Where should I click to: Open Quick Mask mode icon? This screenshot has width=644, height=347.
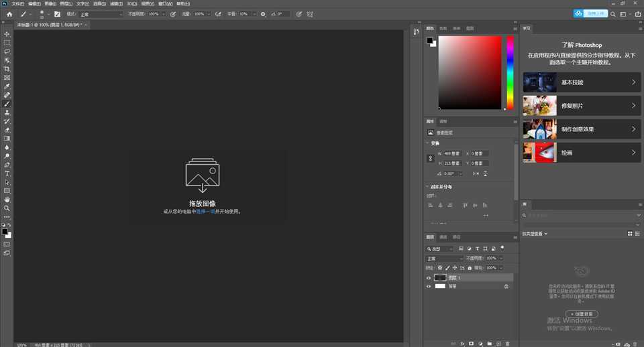click(x=7, y=244)
